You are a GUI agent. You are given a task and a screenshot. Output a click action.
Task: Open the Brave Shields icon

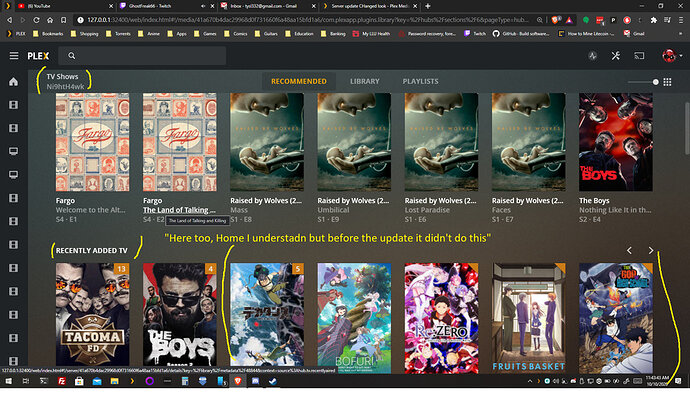[555, 20]
